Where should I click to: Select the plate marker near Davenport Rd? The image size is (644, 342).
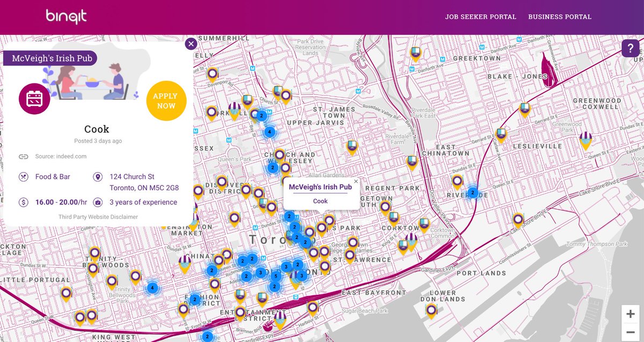(213, 74)
